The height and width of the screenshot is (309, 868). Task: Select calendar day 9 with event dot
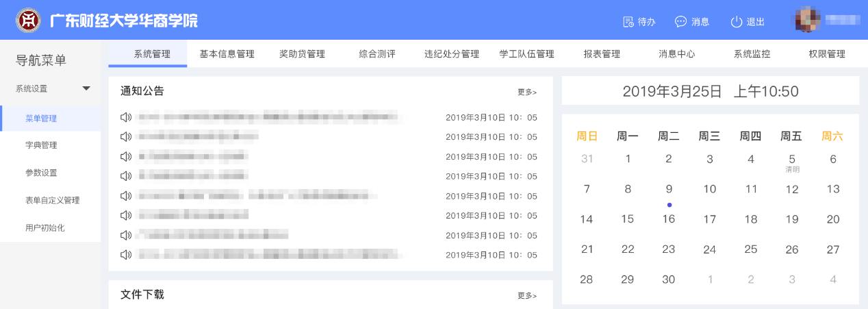tap(669, 189)
